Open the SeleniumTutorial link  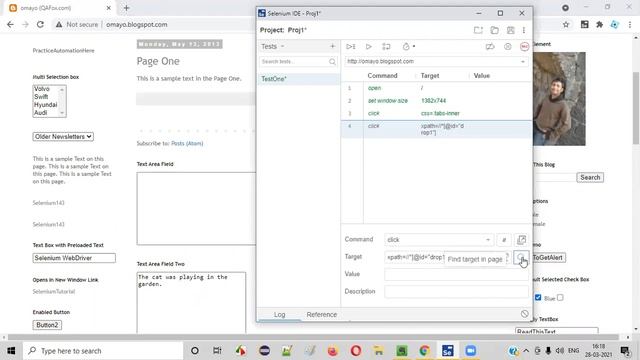(x=54, y=291)
